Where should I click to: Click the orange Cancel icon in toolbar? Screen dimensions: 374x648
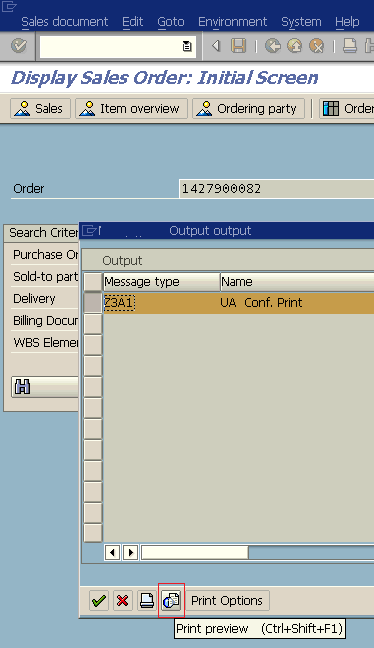pos(317,45)
